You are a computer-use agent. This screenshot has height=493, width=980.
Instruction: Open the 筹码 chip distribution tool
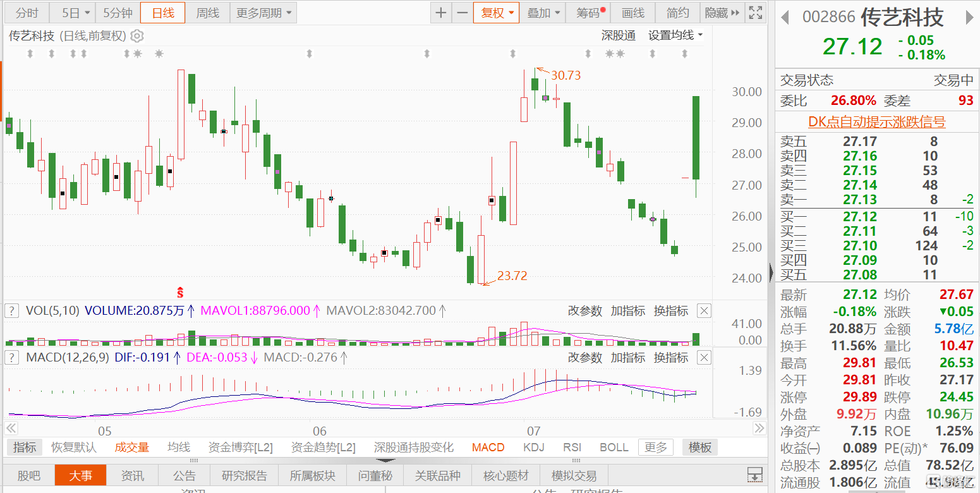coord(587,12)
